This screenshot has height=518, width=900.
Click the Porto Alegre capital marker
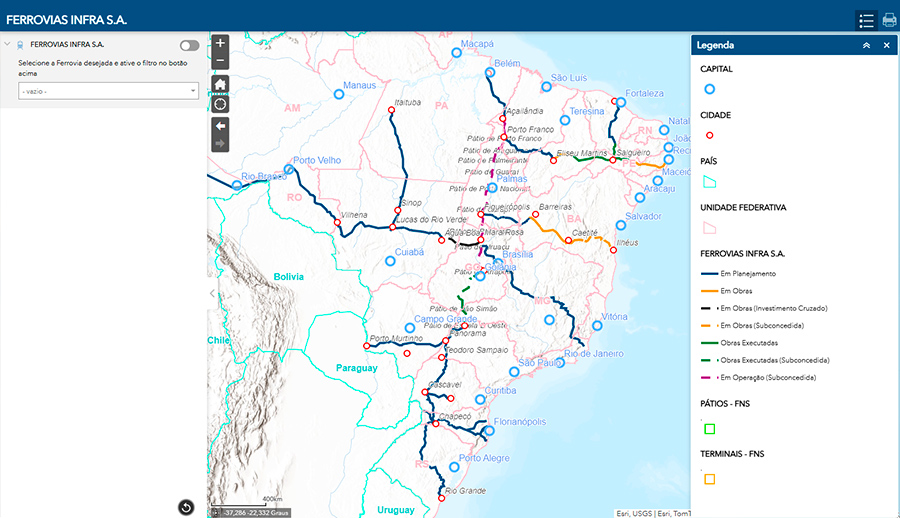[x=454, y=467]
